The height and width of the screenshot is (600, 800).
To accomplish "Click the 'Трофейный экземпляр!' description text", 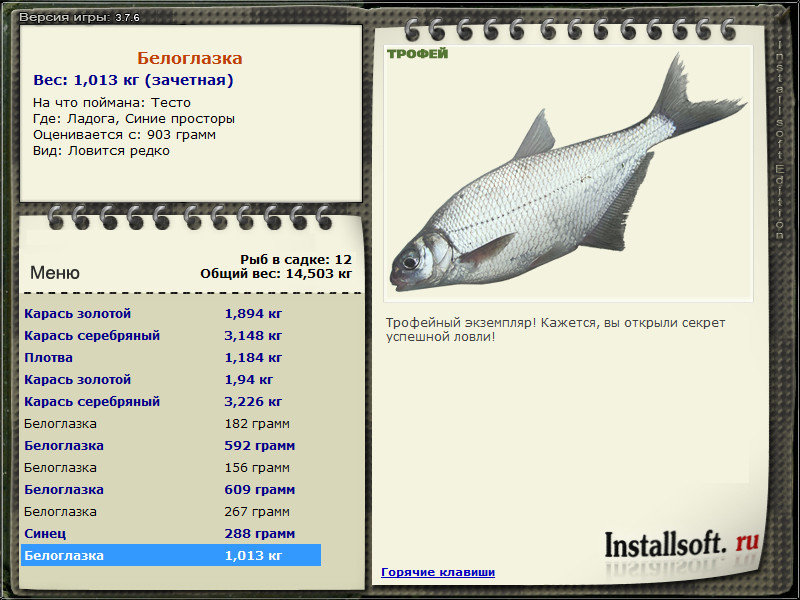I will point(555,330).
